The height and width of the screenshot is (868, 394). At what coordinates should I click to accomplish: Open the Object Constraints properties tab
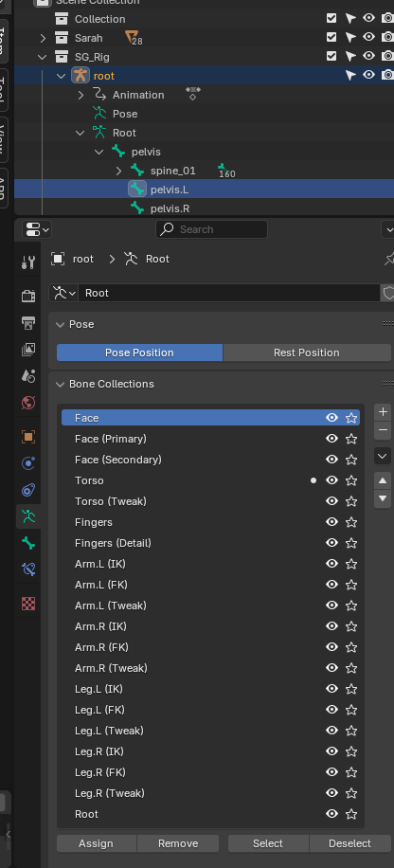(28, 490)
